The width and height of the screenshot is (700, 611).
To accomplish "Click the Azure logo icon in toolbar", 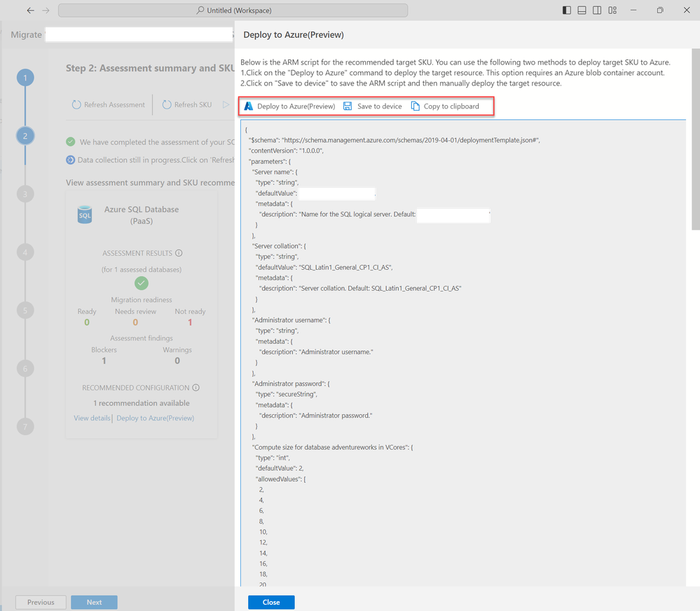I will (x=249, y=107).
